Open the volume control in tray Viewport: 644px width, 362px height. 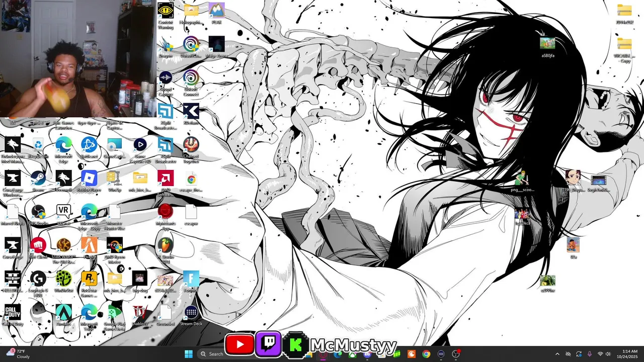[x=608, y=354]
